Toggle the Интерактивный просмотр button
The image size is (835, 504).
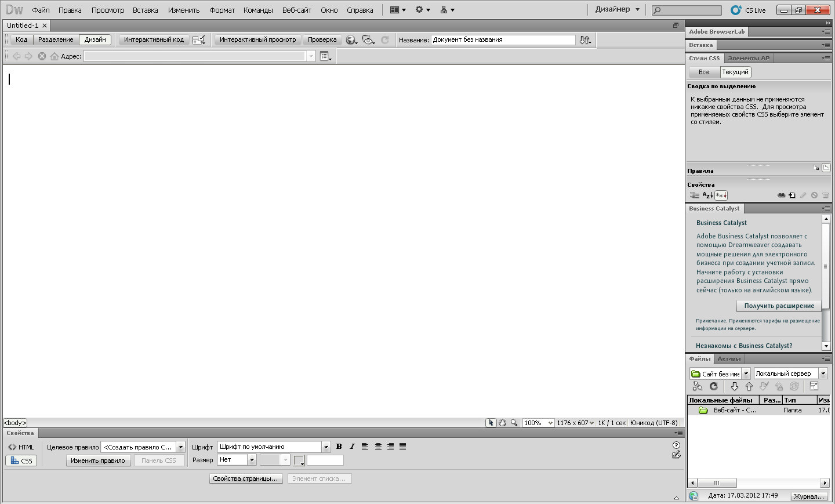pyautogui.click(x=257, y=39)
